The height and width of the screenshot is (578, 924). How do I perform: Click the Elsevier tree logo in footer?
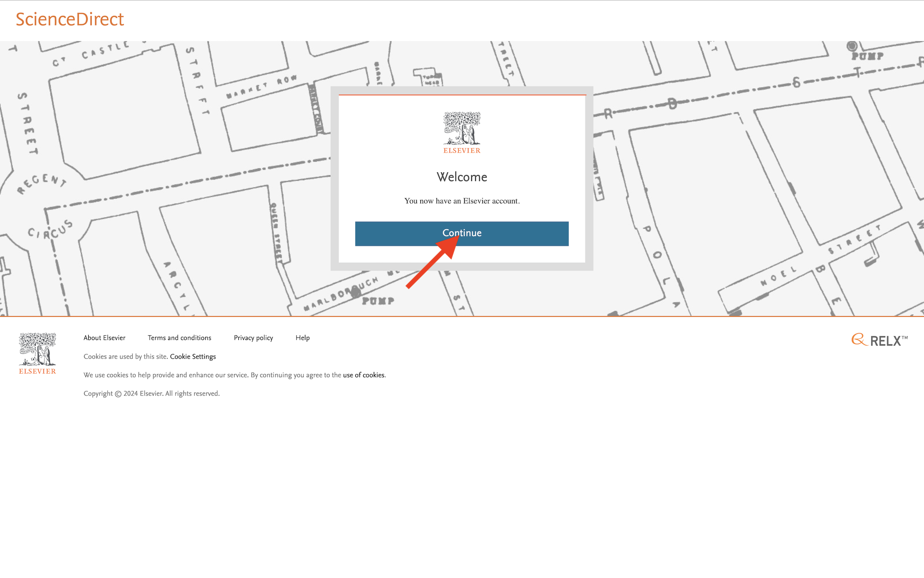pyautogui.click(x=37, y=349)
